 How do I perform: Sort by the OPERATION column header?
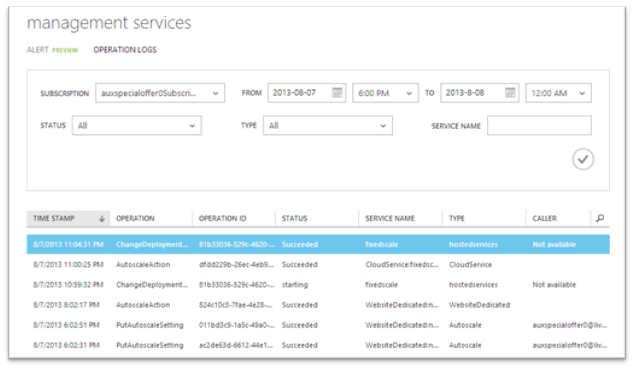click(x=135, y=218)
